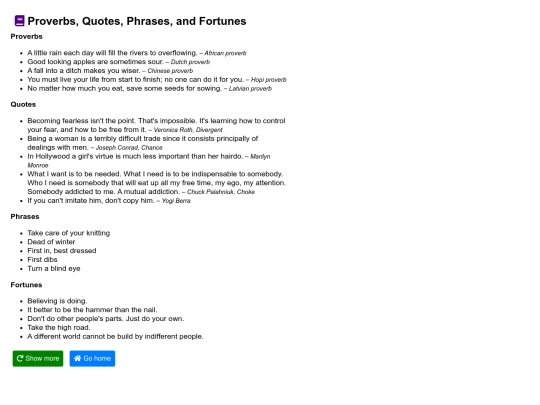Click the phrase 'Turn a blind eye'
The height and width of the screenshot is (405, 540).
(54, 269)
